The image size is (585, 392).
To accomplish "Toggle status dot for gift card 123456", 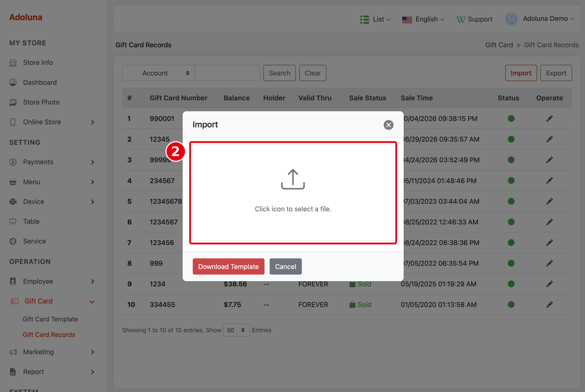I will (x=511, y=243).
